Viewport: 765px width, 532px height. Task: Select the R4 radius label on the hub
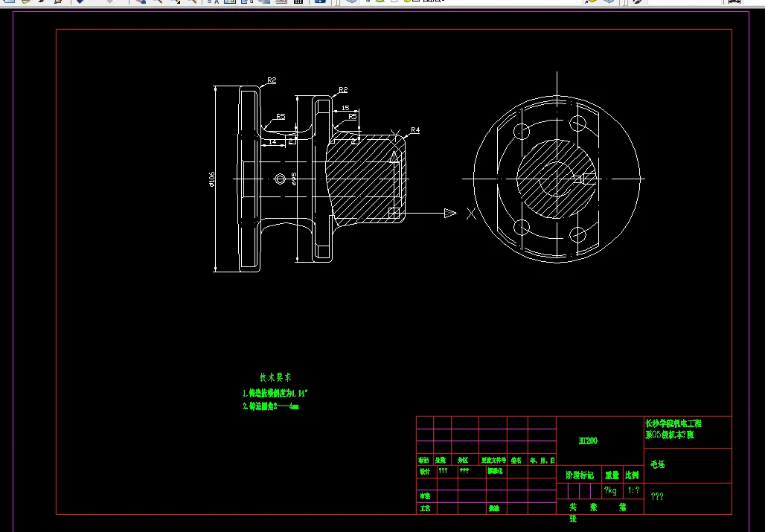click(415, 129)
